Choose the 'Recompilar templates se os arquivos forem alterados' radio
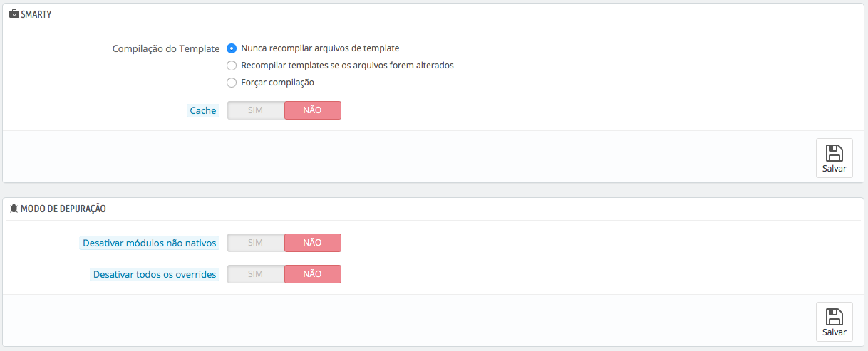This screenshot has width=868, height=351. pos(232,66)
